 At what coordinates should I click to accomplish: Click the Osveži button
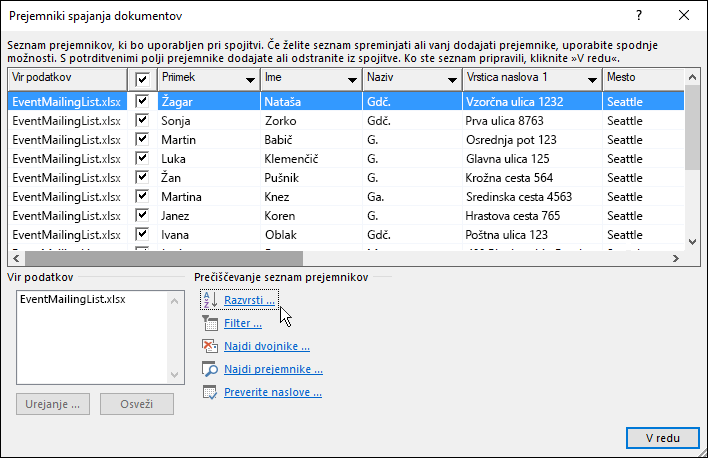pyautogui.click(x=137, y=404)
